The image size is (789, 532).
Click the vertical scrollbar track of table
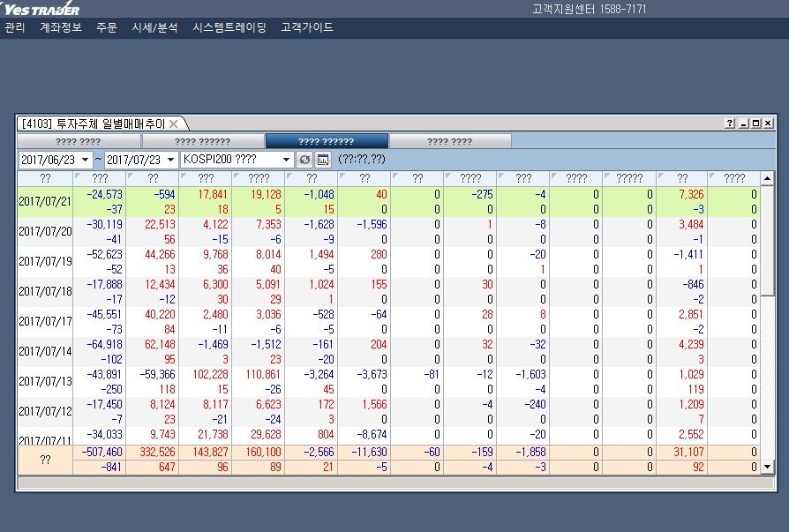(x=767, y=371)
